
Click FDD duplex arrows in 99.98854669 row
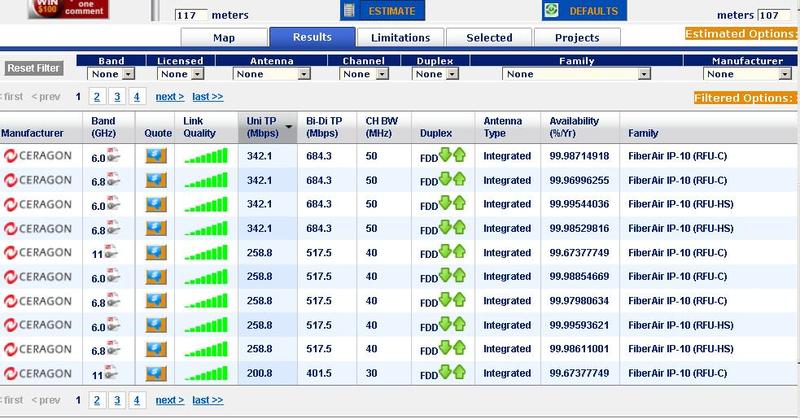coord(453,276)
